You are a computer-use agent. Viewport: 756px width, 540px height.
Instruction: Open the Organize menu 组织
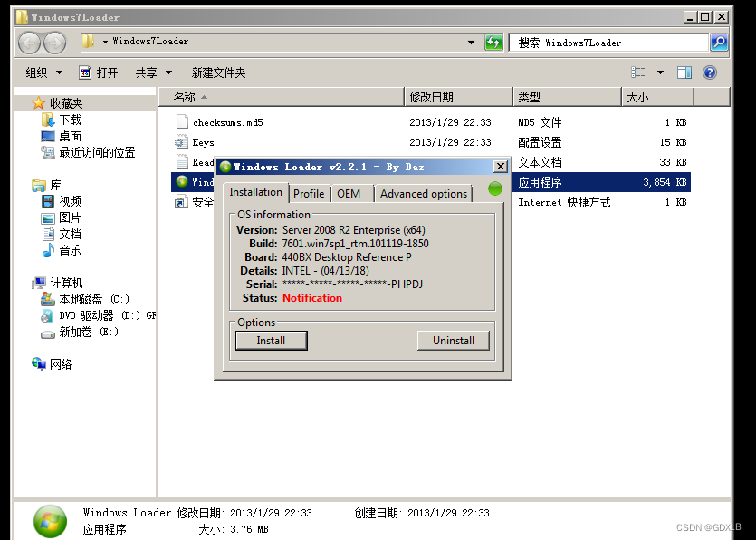point(43,72)
